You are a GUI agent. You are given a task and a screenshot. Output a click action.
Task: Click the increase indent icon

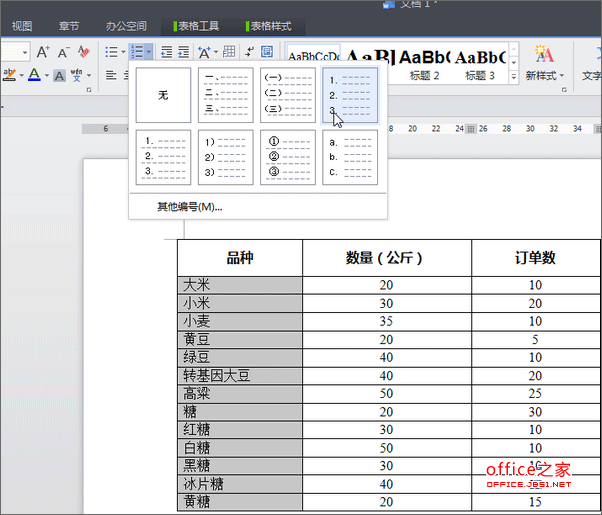pos(185,52)
